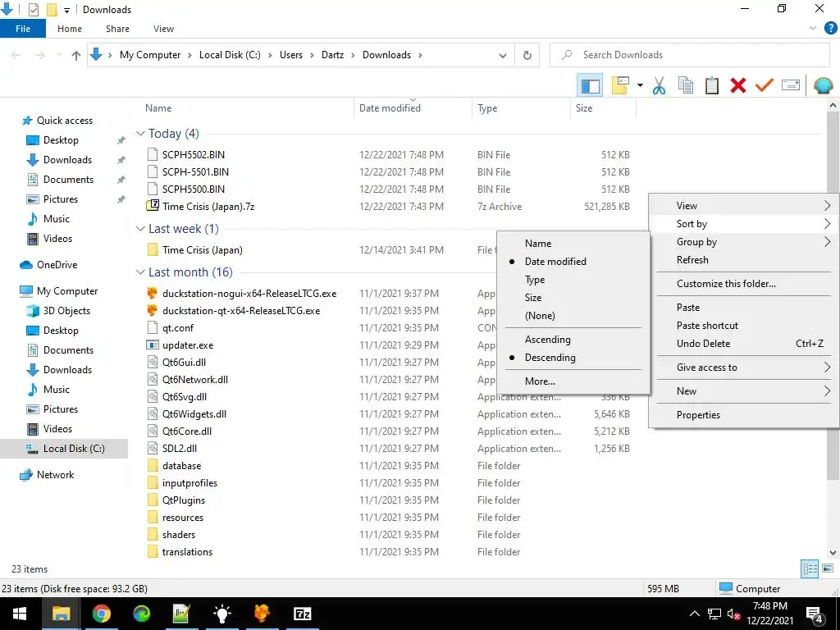Collapse the Today (4) group

coord(140,134)
